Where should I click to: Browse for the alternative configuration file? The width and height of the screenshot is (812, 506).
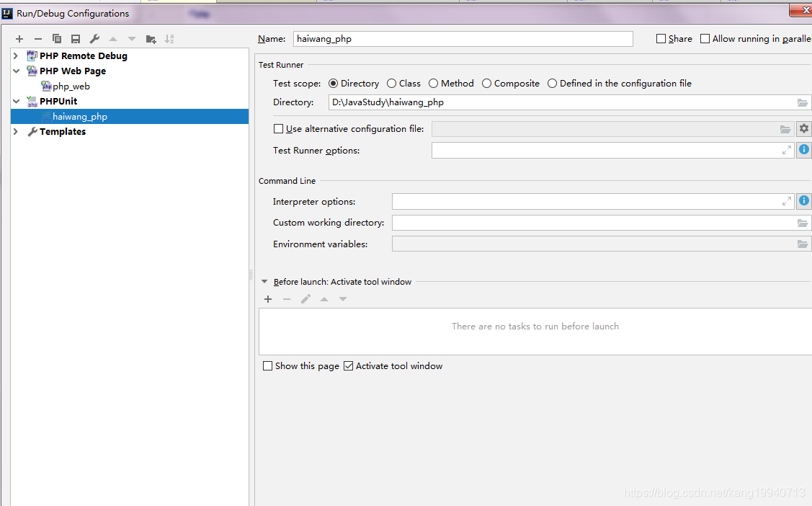[785, 129]
